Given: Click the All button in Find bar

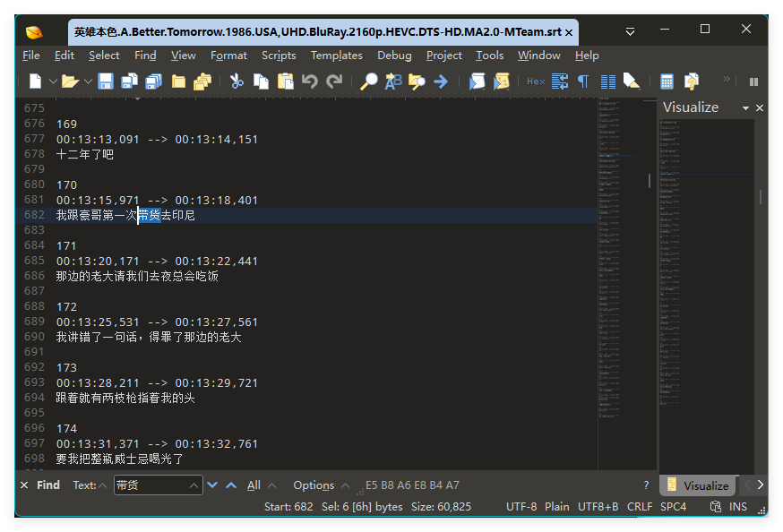Looking at the screenshot, I should [254, 485].
